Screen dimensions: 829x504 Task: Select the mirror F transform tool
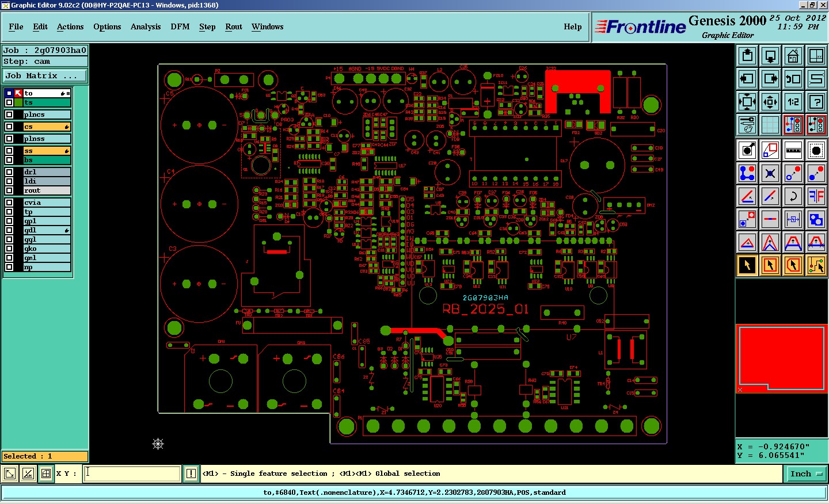pyautogui.click(x=816, y=196)
